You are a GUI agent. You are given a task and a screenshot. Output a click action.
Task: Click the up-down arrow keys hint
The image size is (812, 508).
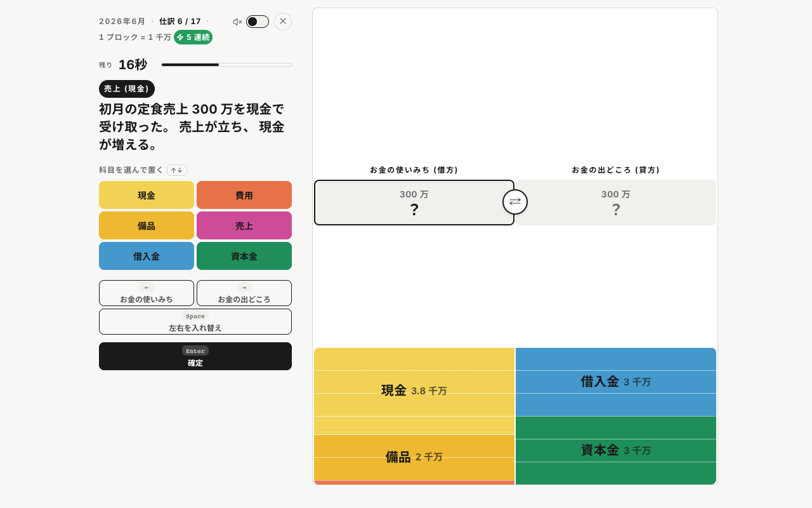(x=177, y=170)
